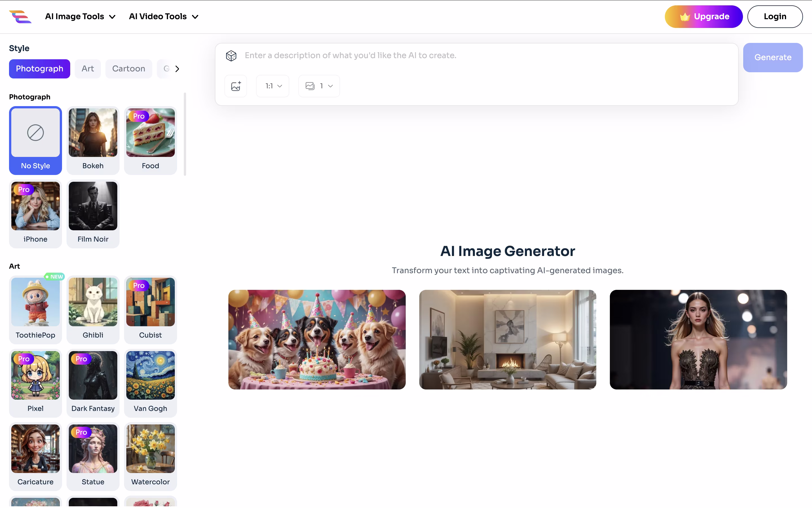Open the image count dropdown

[x=319, y=86]
